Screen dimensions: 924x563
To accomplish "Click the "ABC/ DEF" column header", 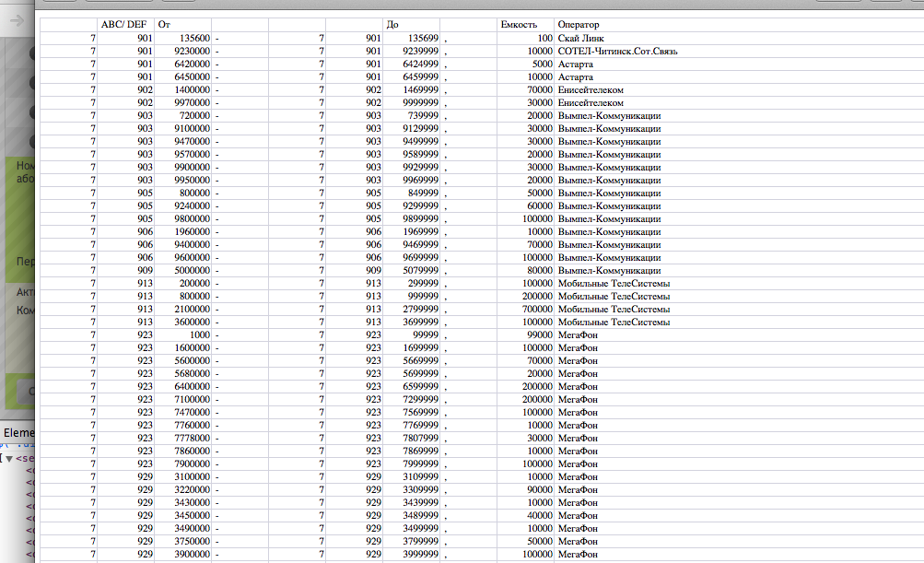I will 123,25.
